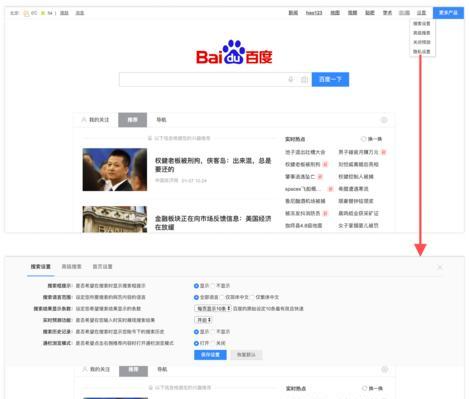
Task: Choose 隐私设置 from settings dropdown menu
Action: pyautogui.click(x=422, y=52)
